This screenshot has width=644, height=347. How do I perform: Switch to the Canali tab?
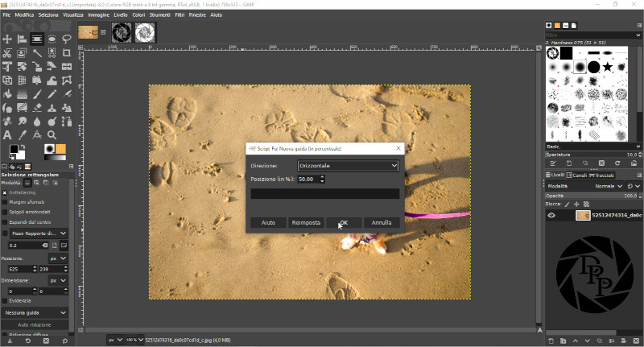click(578, 175)
